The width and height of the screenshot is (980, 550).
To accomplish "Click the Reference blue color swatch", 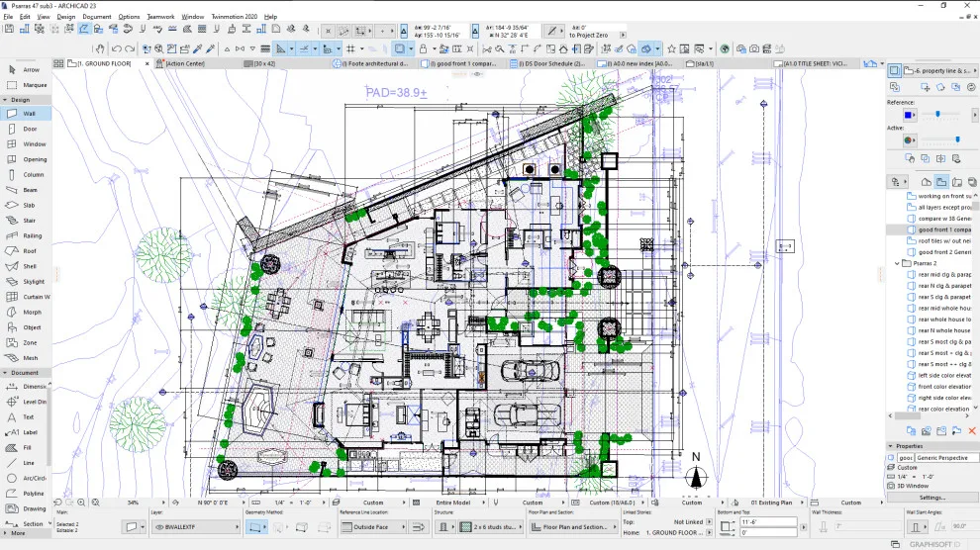I will (908, 115).
